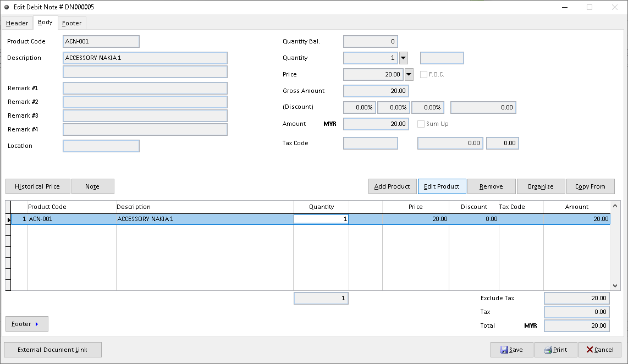Click the save disk icon
The image size is (628, 364).
504,350
